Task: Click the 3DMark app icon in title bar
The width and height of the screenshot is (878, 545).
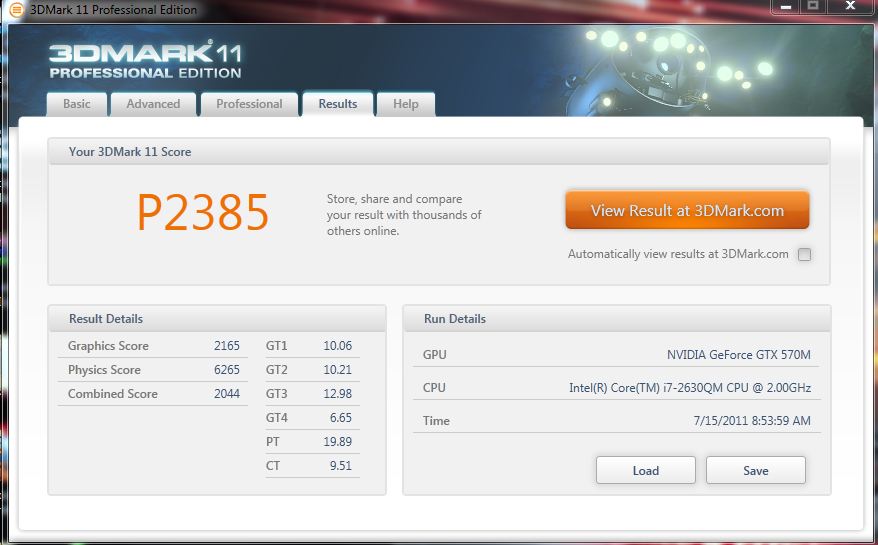Action: coord(17,10)
